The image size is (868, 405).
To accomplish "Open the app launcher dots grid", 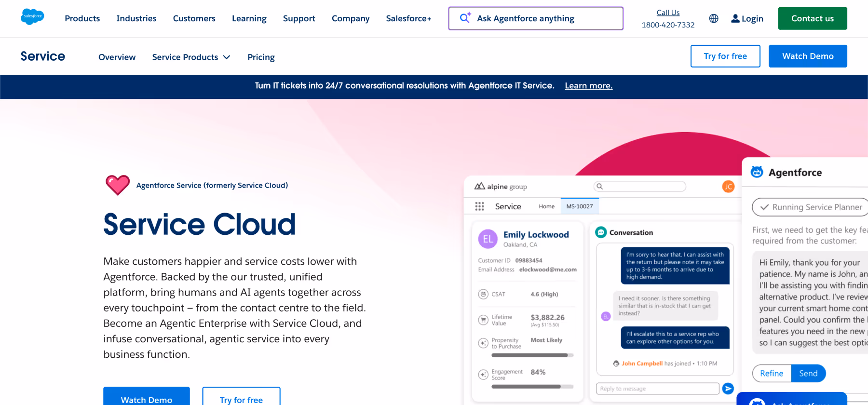I will coord(479,206).
